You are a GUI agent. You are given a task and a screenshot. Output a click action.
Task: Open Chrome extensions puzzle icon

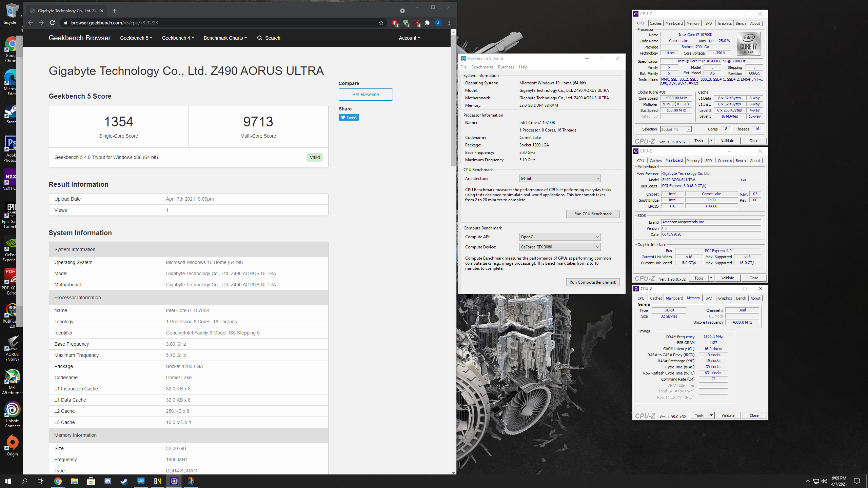point(427,23)
